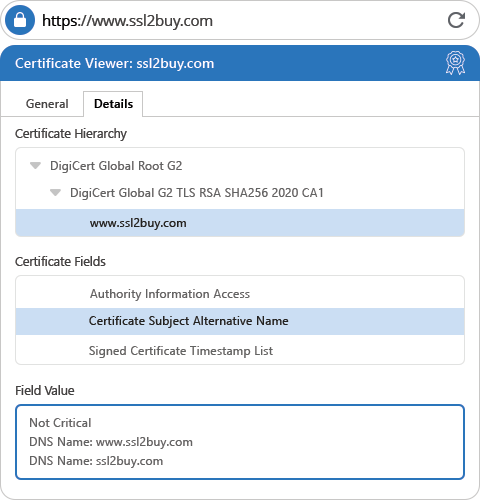Select Certificate Subject Alternative Name field
480x500 pixels.
[240, 321]
